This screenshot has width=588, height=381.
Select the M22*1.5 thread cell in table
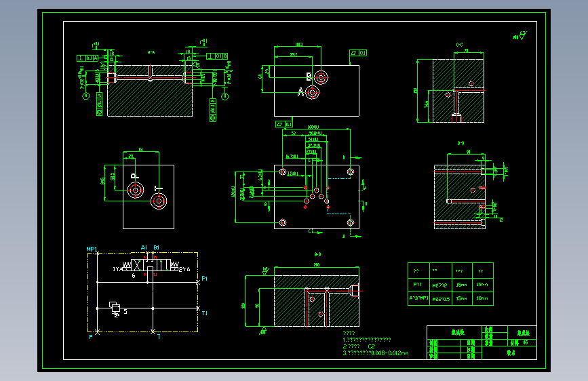441,299
